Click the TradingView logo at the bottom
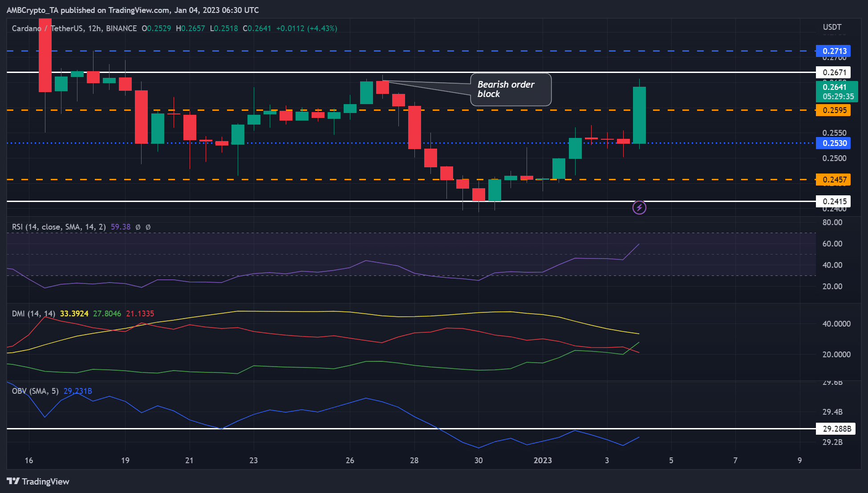The height and width of the screenshot is (493, 868). pos(38,481)
